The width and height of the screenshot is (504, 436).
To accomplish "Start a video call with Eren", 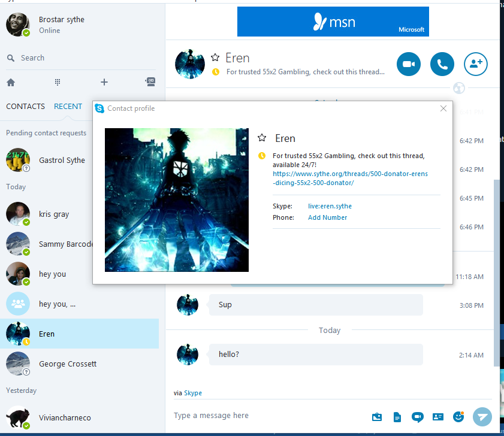I will point(409,64).
